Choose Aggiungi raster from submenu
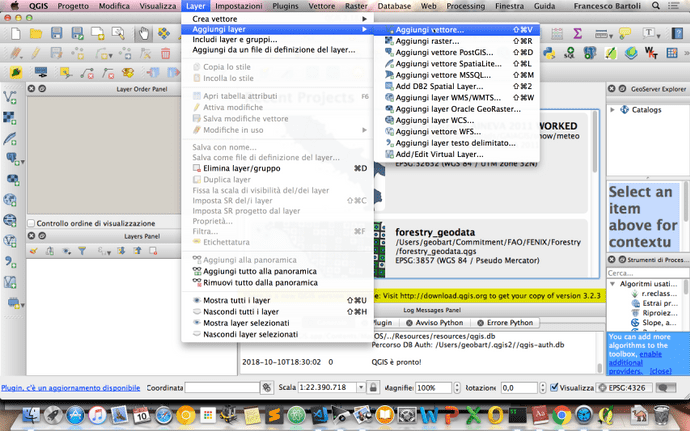Viewport: 690px width, 431px height. tap(456, 41)
